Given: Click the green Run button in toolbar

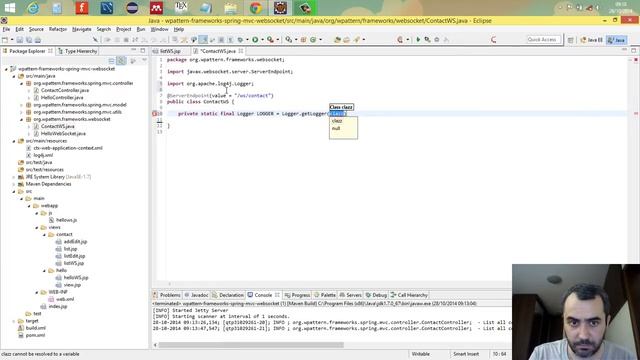Looking at the screenshot, I should (x=255, y=40).
